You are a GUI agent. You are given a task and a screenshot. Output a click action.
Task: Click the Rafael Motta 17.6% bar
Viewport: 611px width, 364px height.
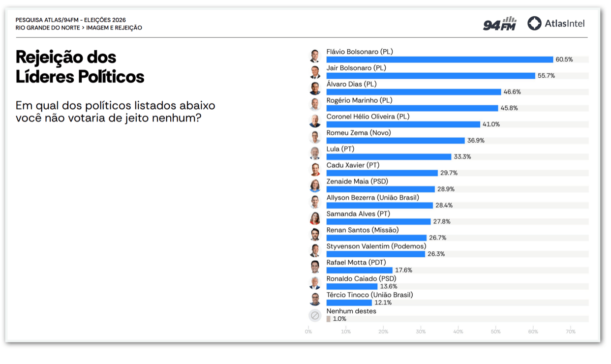[x=360, y=271]
